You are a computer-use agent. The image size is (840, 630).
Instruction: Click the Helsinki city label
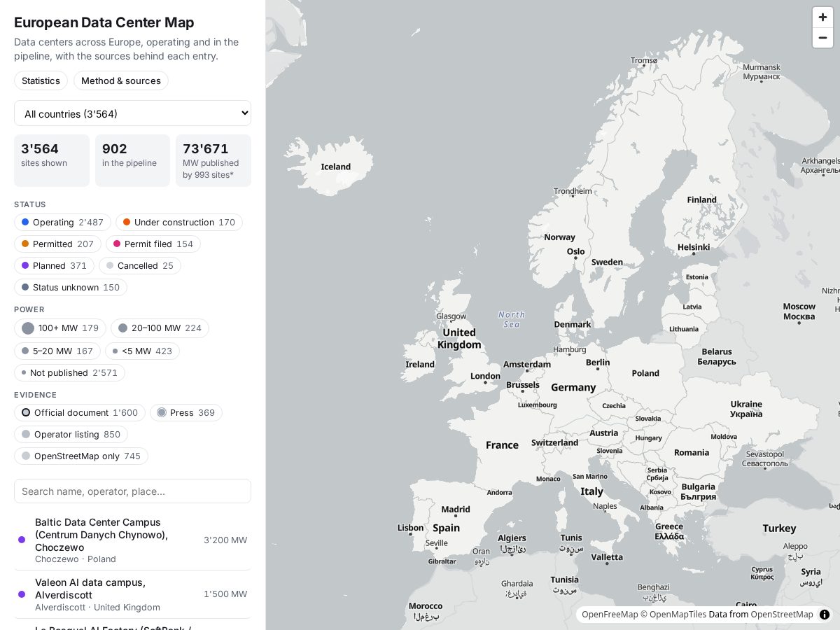[694, 247]
